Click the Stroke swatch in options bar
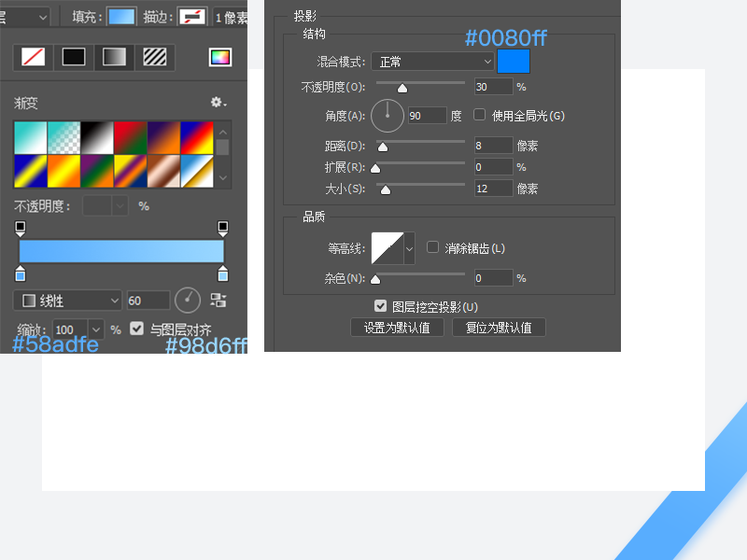Image resolution: width=747 pixels, height=560 pixels. 192,17
